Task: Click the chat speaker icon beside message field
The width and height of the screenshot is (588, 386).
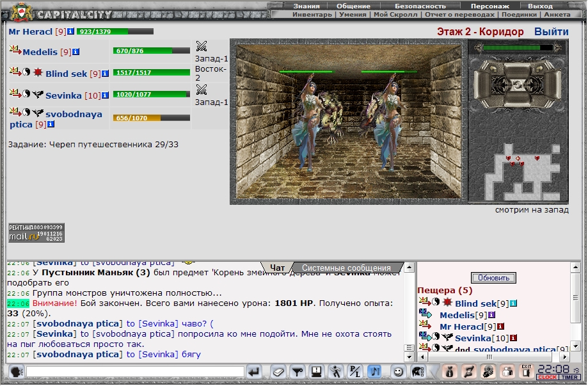Action: pos(16,372)
